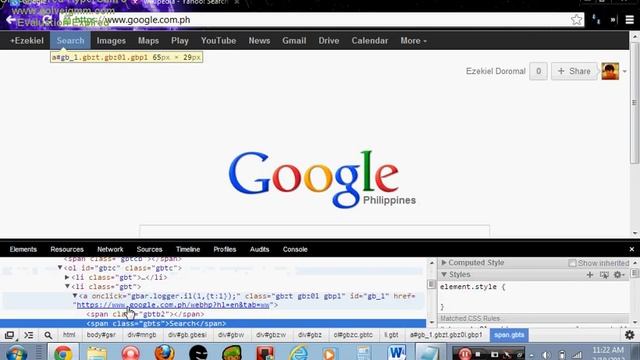
Task: Open Drive in Google bar
Action: 329,41
